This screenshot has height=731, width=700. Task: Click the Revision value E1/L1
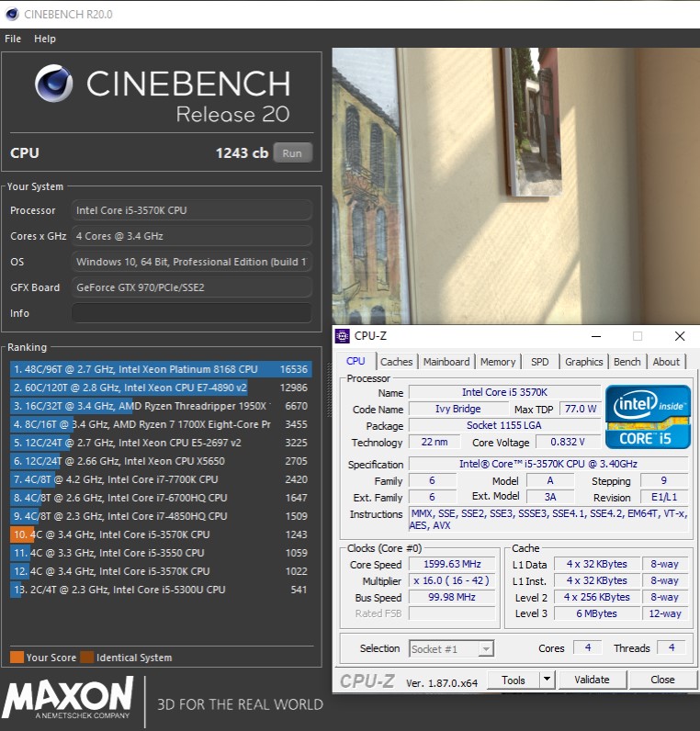pos(664,497)
